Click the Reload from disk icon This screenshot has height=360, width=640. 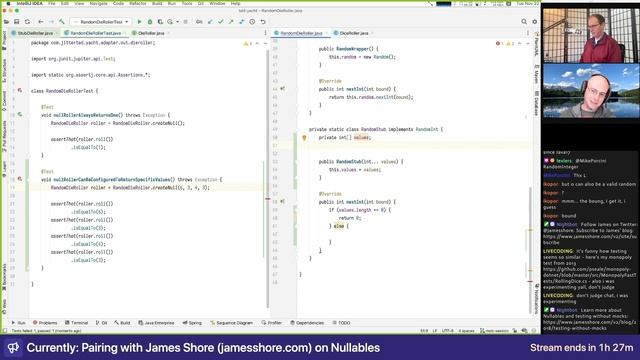(x=27, y=22)
